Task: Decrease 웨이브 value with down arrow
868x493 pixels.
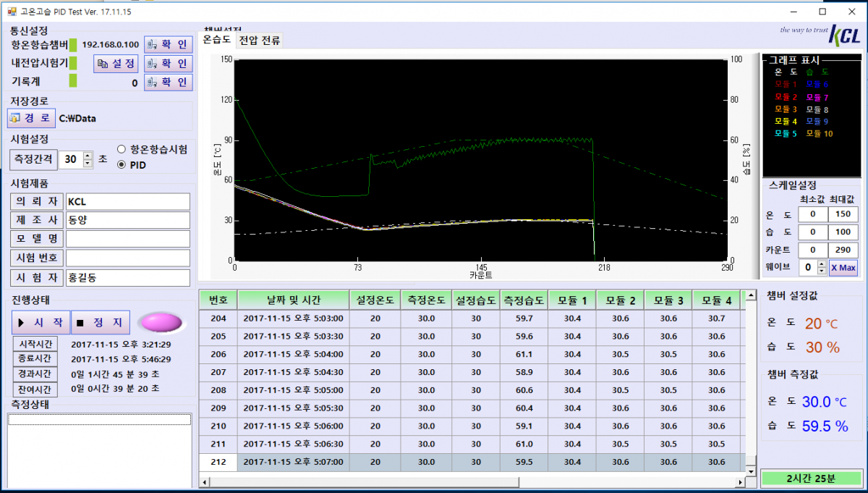Action: 821,271
